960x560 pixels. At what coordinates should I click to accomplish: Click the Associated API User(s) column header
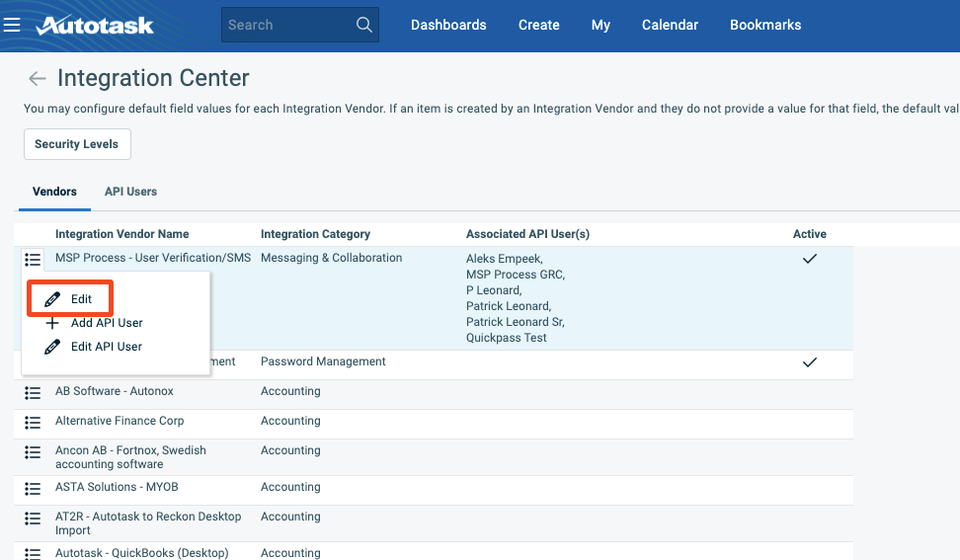(x=527, y=234)
